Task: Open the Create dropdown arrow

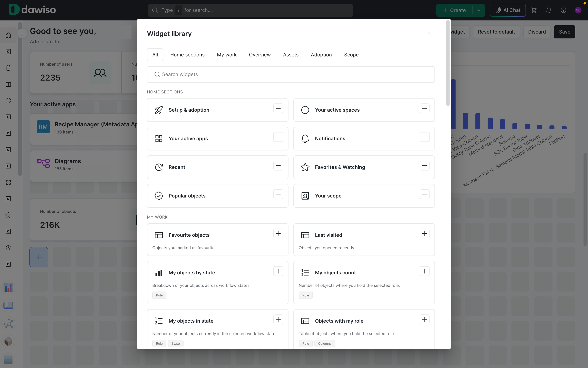Action: pos(479,10)
